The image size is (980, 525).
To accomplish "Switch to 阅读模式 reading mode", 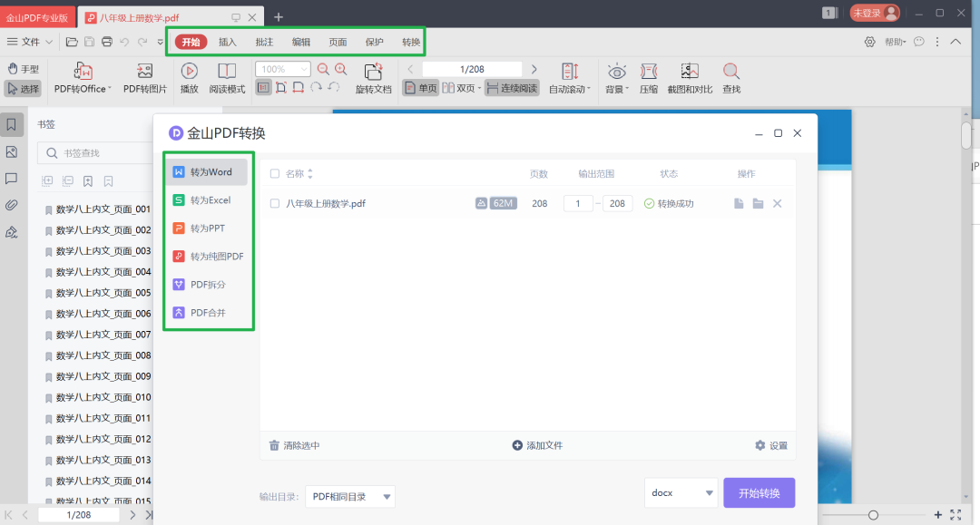I will click(x=227, y=78).
